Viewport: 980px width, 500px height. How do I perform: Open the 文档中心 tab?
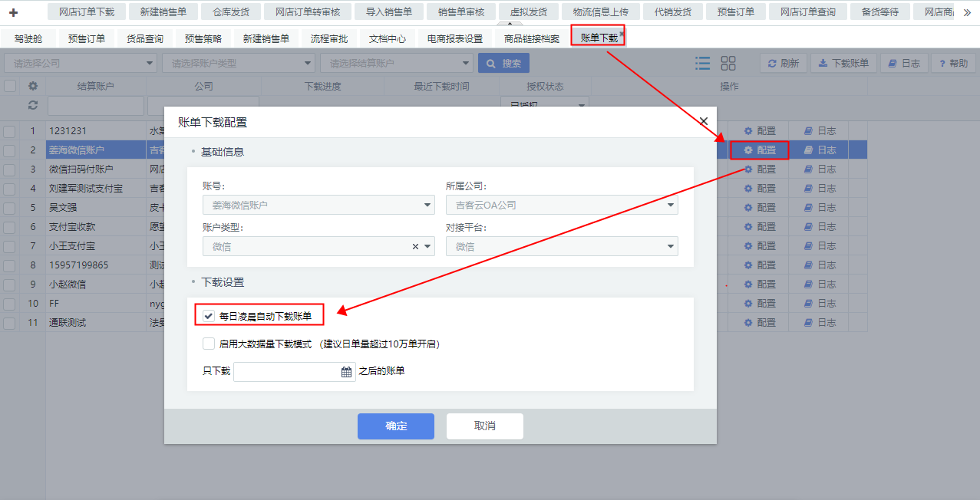click(x=388, y=38)
